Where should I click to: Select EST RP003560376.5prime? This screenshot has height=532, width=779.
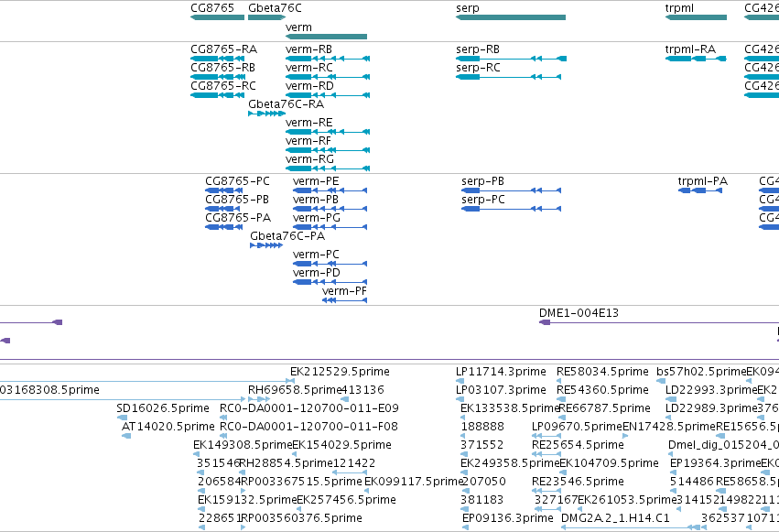coord(243,527)
